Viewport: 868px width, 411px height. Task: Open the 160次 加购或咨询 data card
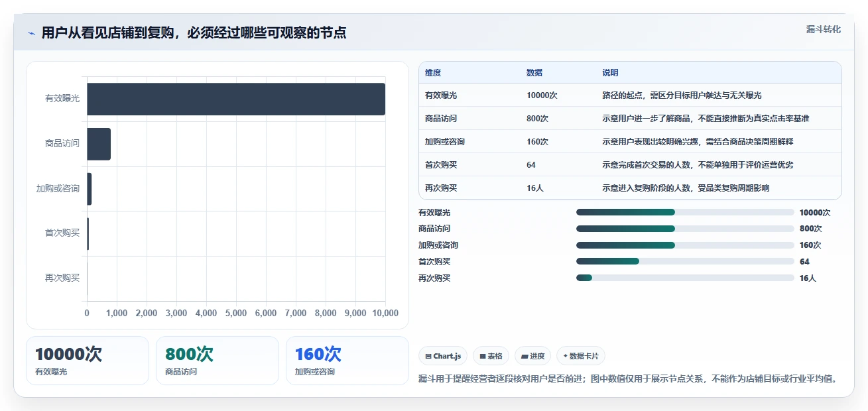click(347, 361)
